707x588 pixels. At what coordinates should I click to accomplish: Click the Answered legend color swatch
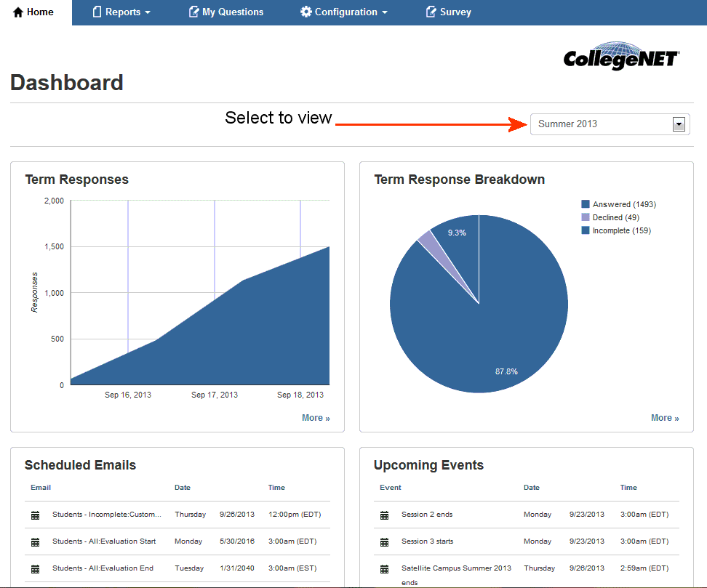click(586, 204)
